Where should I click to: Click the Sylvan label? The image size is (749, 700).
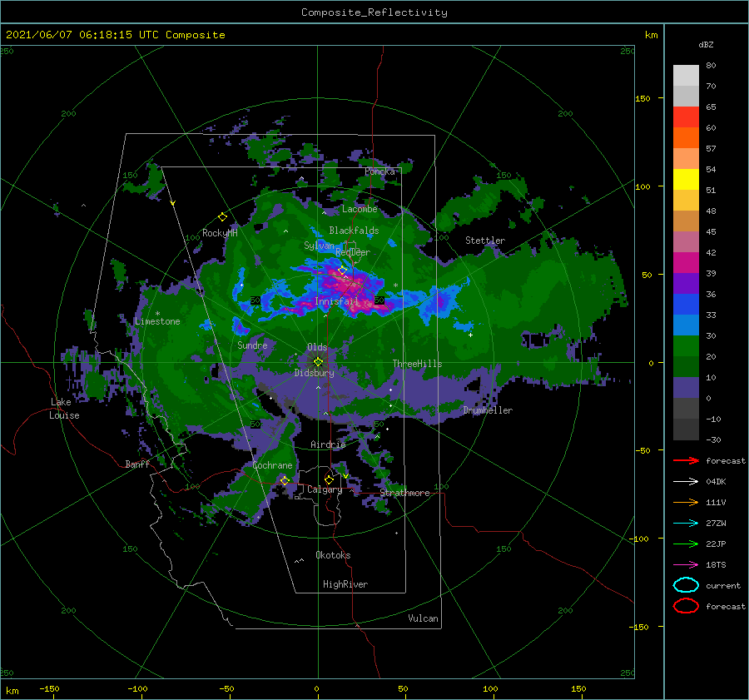click(319, 246)
